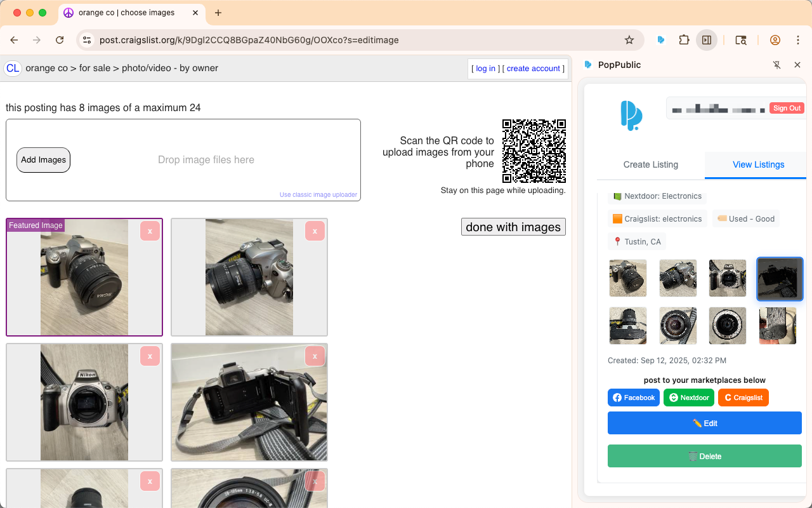Select the Featured Image camera thumbnail

tap(84, 277)
